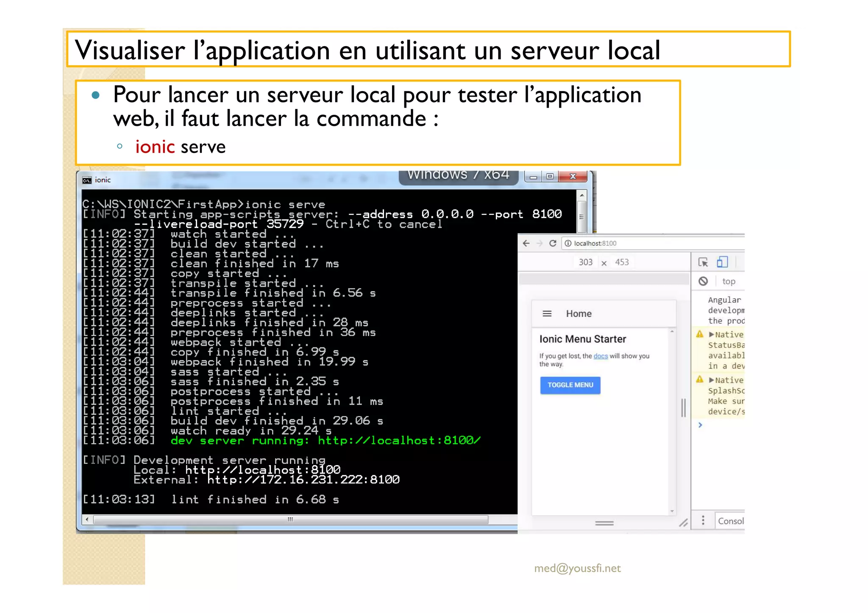Edit the viewport height value 453

click(x=622, y=262)
